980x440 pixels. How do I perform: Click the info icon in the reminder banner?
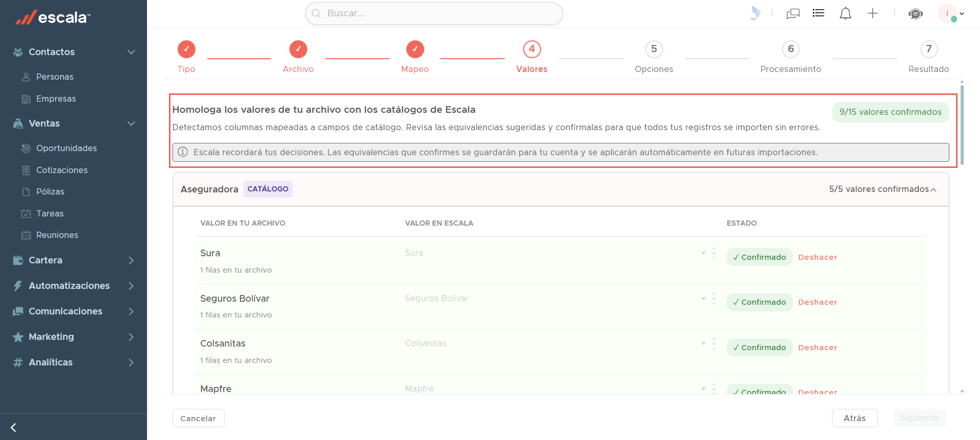183,152
